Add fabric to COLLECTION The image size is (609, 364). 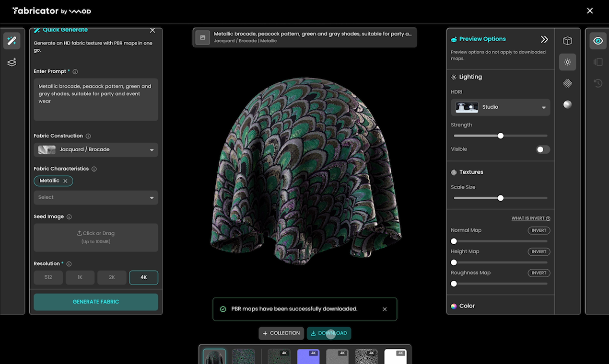pyautogui.click(x=281, y=333)
